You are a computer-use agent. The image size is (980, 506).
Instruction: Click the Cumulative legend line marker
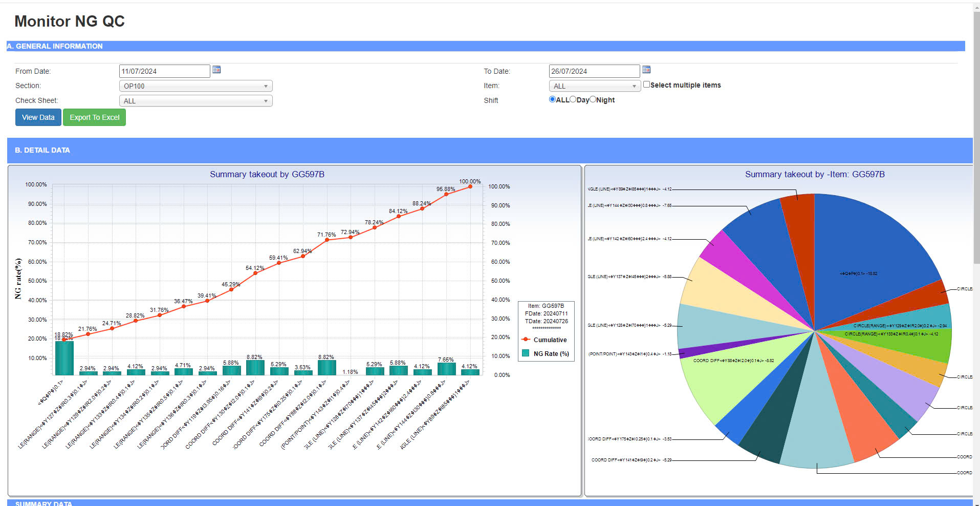pos(526,340)
